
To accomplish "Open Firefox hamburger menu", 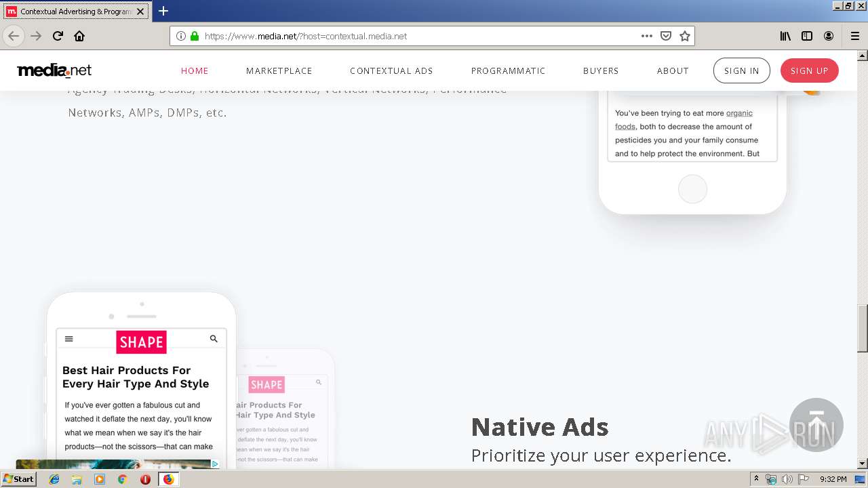I will [x=854, y=36].
